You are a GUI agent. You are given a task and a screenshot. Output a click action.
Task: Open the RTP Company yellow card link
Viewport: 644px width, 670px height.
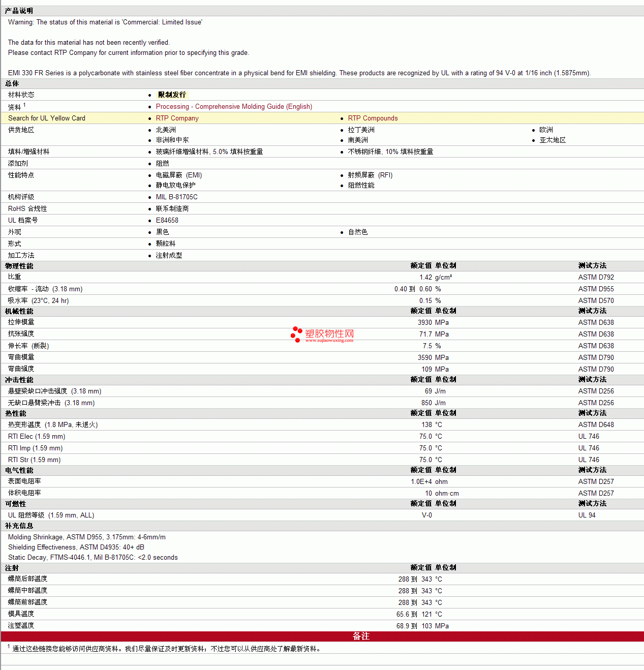(177, 118)
